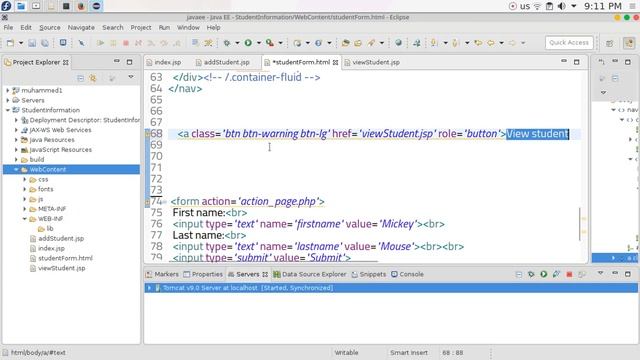The image size is (640, 360).
Task: Click the Debug bug toolbar icon
Action: click(x=227, y=43)
